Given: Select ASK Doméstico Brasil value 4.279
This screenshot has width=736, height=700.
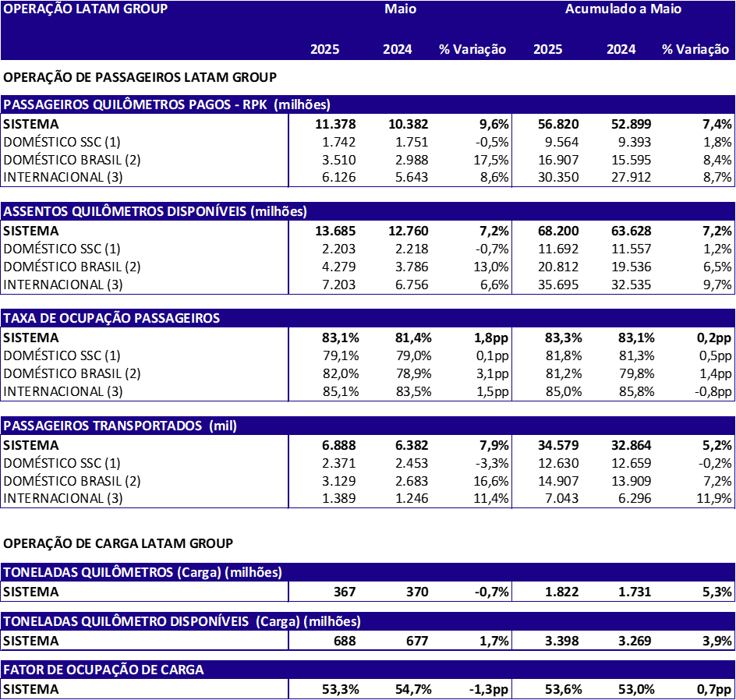Looking at the screenshot, I should point(339,267).
